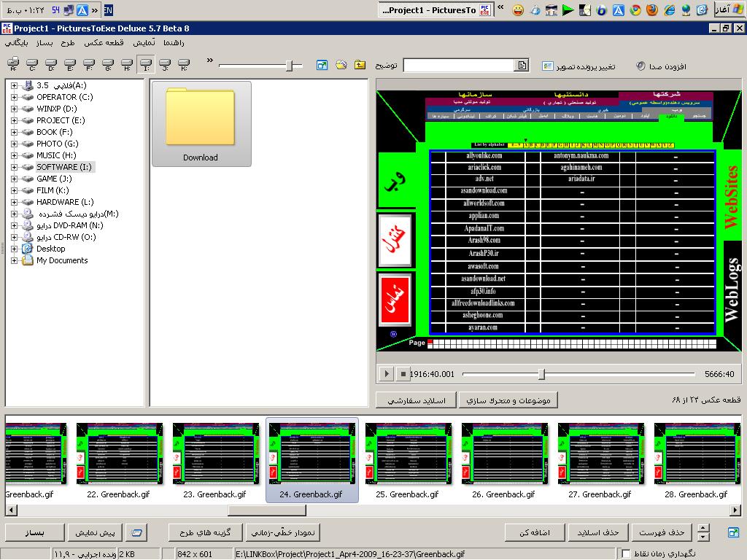This screenshot has height=560, width=747.
Task: Select slide thumbnail 23. Greenback.gif
Action: point(215,460)
